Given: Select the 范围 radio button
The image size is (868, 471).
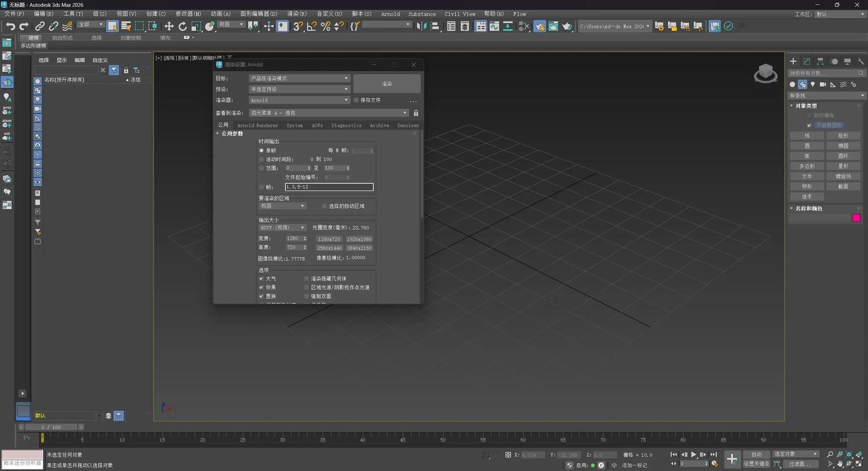Looking at the screenshot, I should click(262, 168).
